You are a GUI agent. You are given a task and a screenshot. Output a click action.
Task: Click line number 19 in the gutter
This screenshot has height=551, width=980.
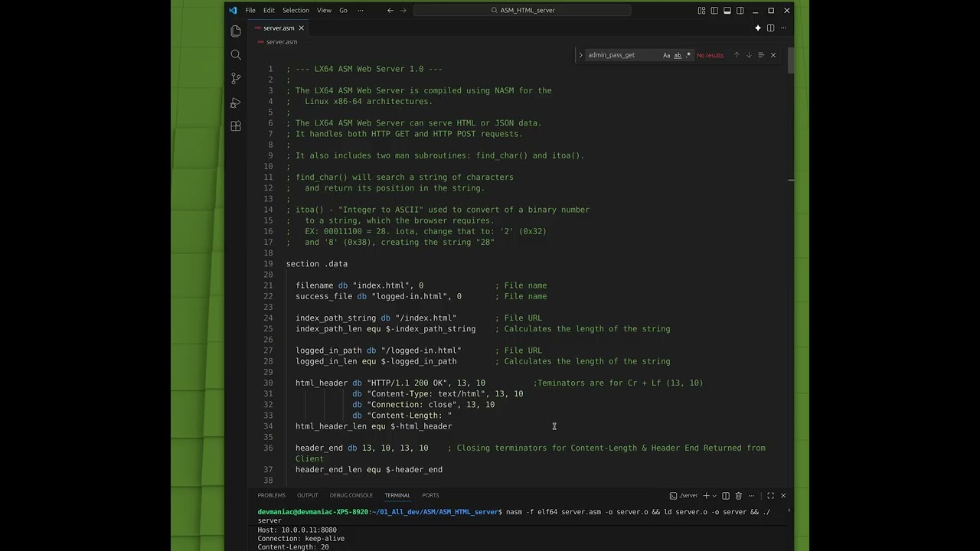269,264
